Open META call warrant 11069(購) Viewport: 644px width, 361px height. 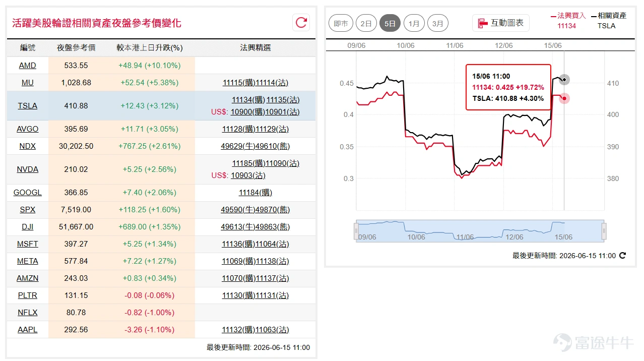239,261
